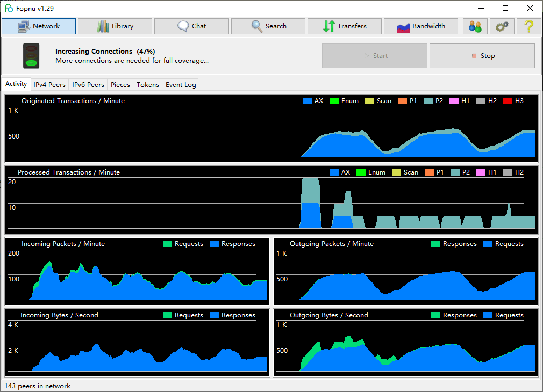Switch to the IPv6 Peers tab
The width and height of the screenshot is (543, 392).
click(x=88, y=85)
